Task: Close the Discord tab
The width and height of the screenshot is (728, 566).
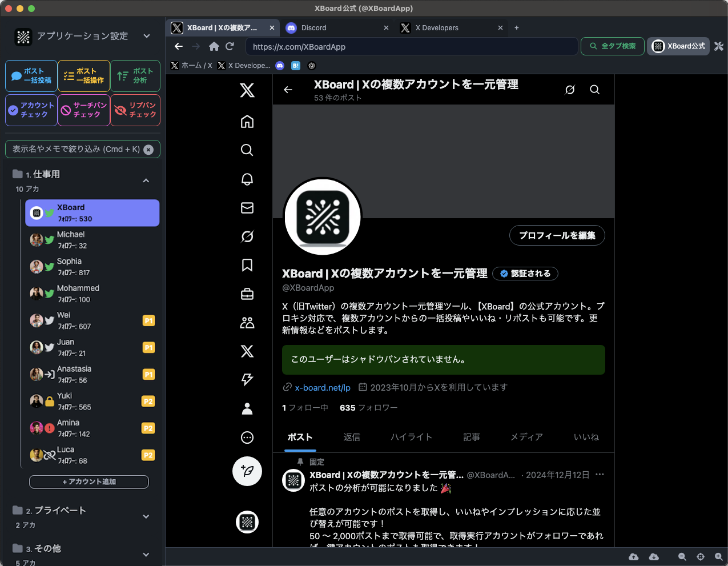Action: point(386,27)
